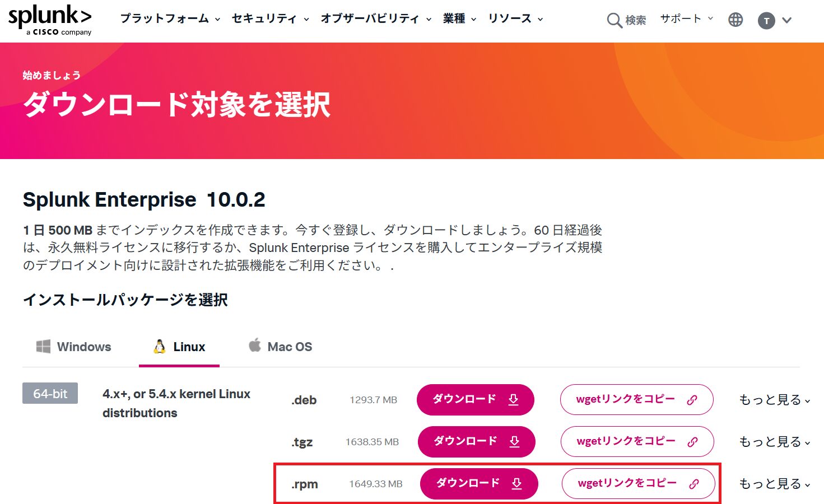
Task: Click the Splunk logo
Action: [50, 20]
